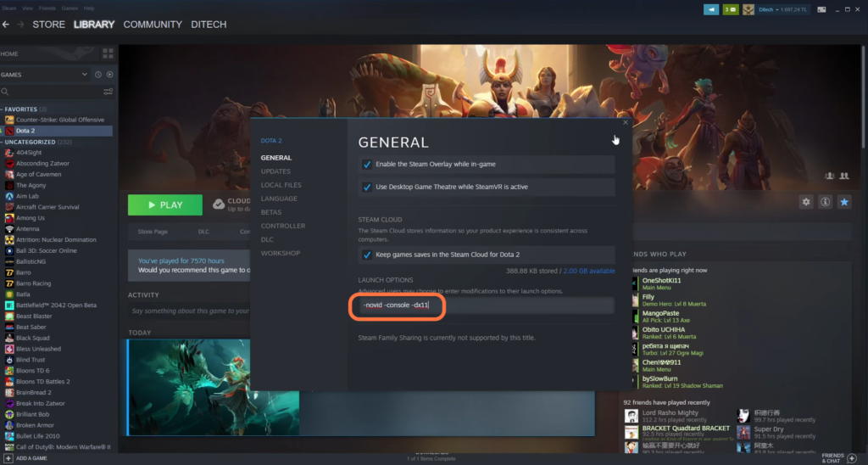Screen dimensions: 868x465
Task: Click the Dota 2 news thumbnail
Action: [214, 388]
